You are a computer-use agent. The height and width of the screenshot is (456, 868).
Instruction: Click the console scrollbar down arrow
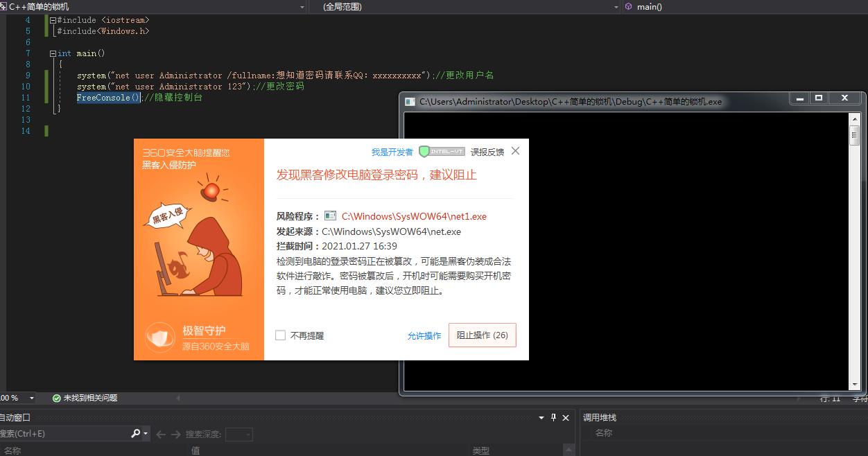tap(855, 384)
